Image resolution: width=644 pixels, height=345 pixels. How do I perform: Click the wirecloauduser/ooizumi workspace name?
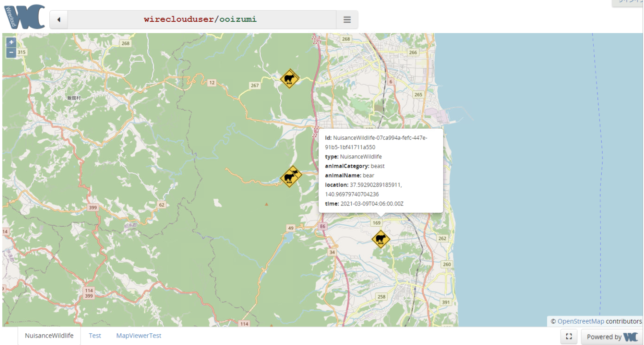point(200,20)
